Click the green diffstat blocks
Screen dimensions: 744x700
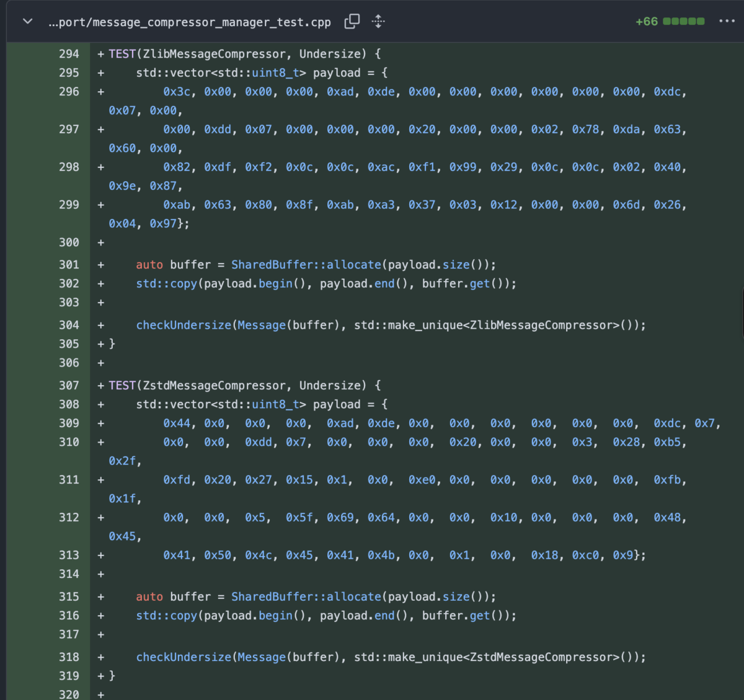point(683,22)
